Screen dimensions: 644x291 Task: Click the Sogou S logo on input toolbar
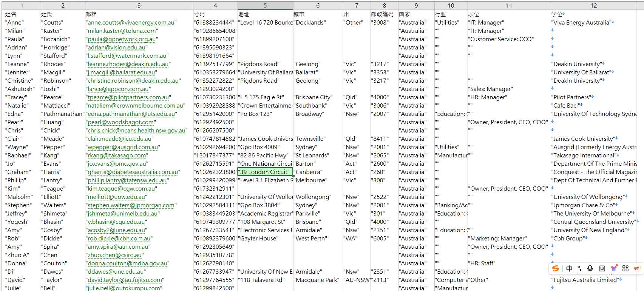(x=556, y=268)
